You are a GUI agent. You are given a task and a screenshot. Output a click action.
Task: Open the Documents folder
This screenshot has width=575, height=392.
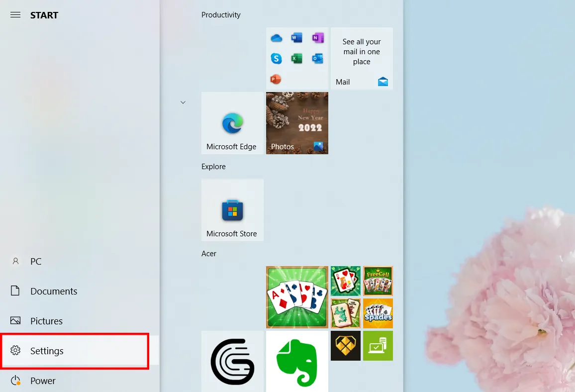click(54, 291)
